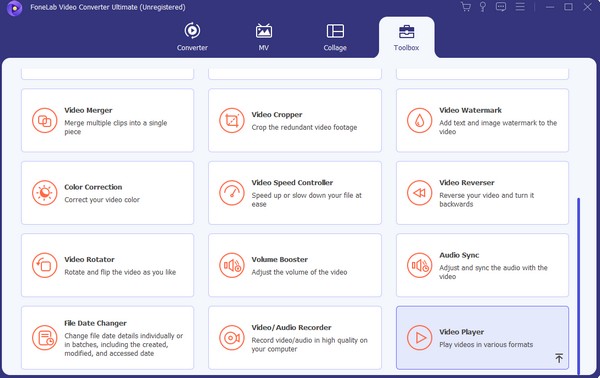Open the Video Rotator icon

point(44,265)
